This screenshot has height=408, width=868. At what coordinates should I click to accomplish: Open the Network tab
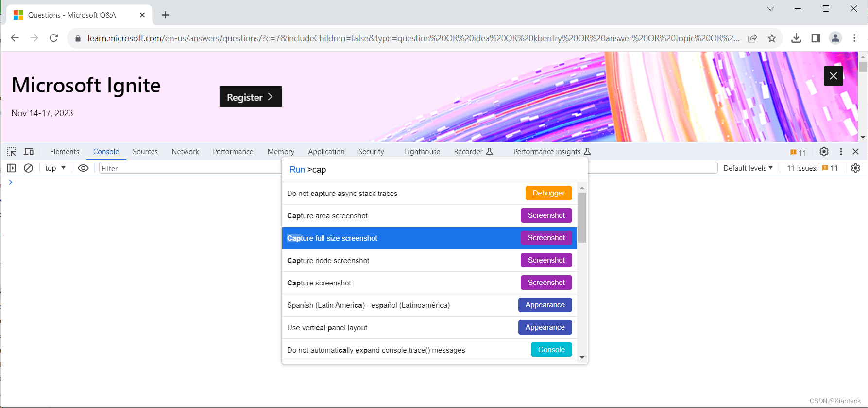(186, 152)
